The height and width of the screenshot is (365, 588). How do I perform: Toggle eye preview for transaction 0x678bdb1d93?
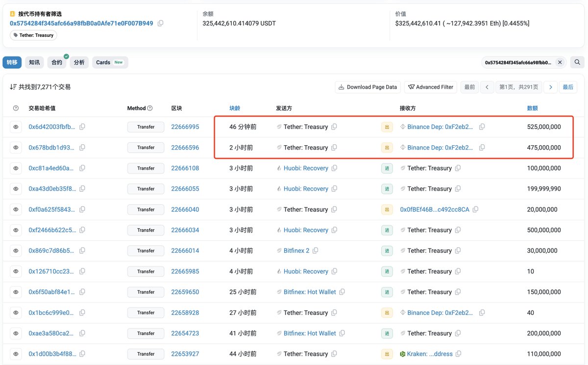point(16,147)
